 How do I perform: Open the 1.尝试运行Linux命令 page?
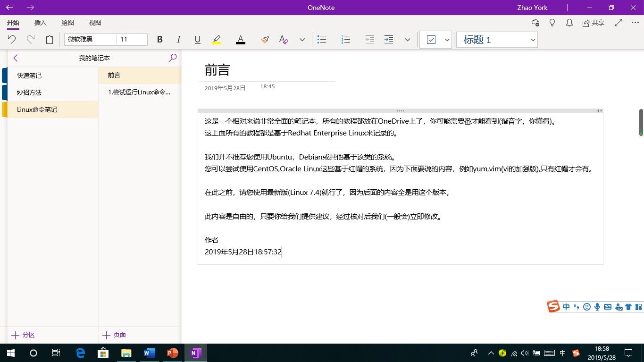tap(140, 92)
